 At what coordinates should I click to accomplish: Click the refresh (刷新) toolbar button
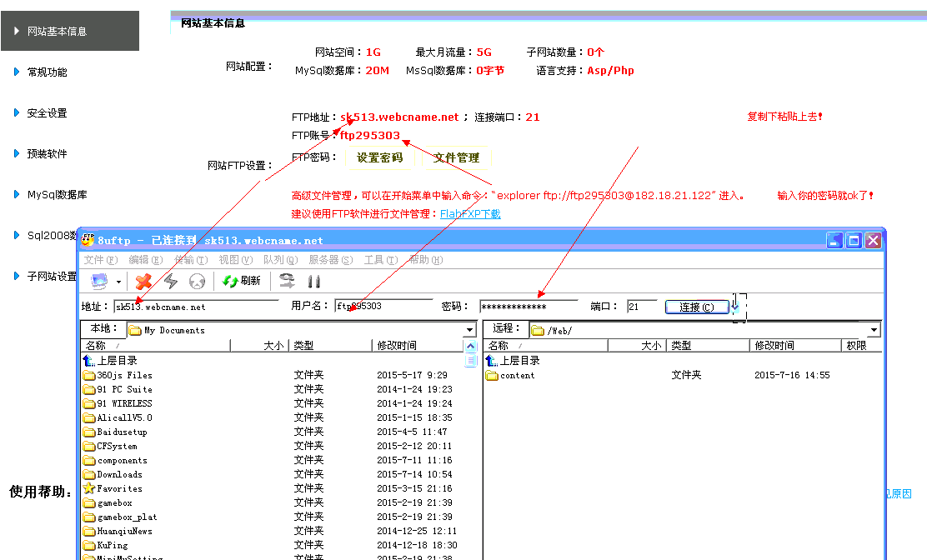[241, 281]
